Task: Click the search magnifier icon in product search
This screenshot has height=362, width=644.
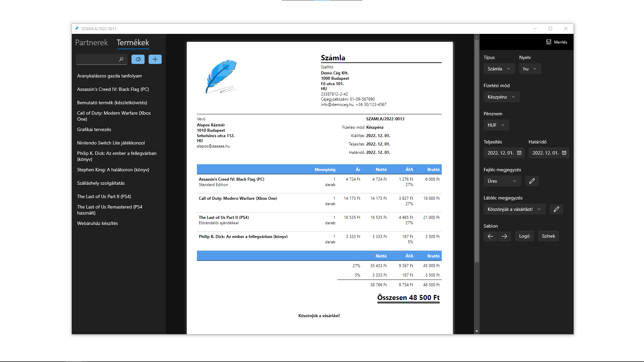Action: pos(121,59)
